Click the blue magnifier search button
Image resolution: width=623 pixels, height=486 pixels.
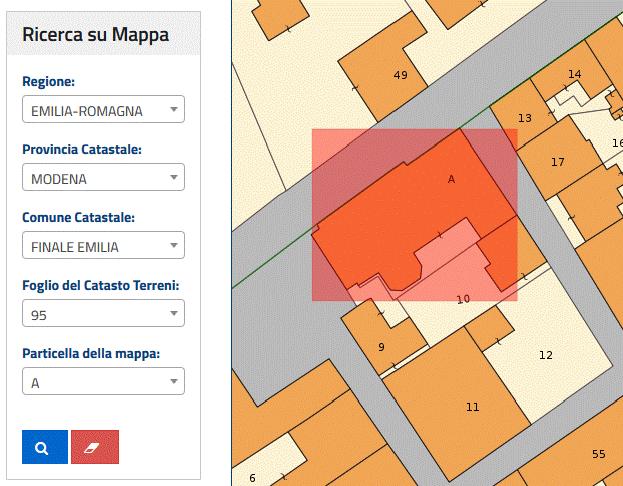[x=45, y=447]
